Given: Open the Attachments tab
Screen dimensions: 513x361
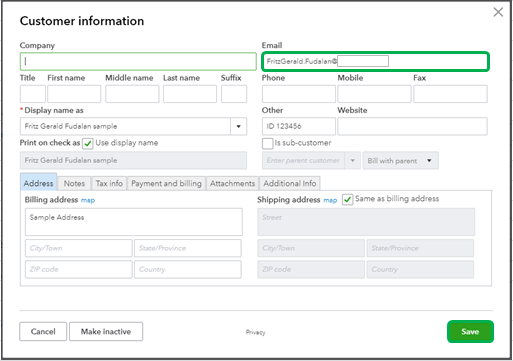Looking at the screenshot, I should tap(232, 183).
